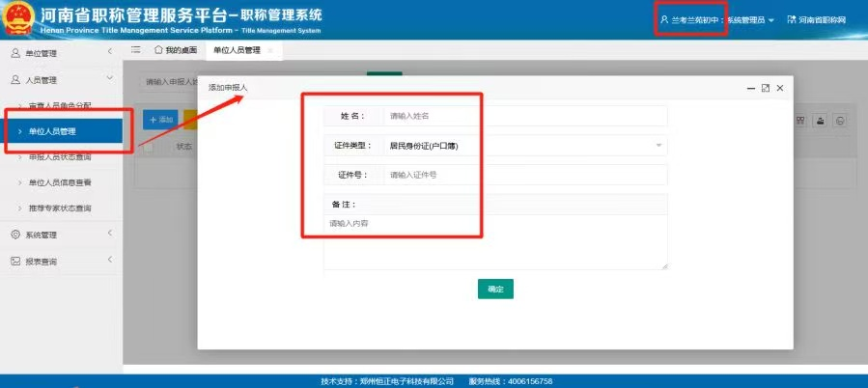The height and width of the screenshot is (388, 868).
Task: Expand the 单位管理 sidebar menu
Action: [x=110, y=51]
